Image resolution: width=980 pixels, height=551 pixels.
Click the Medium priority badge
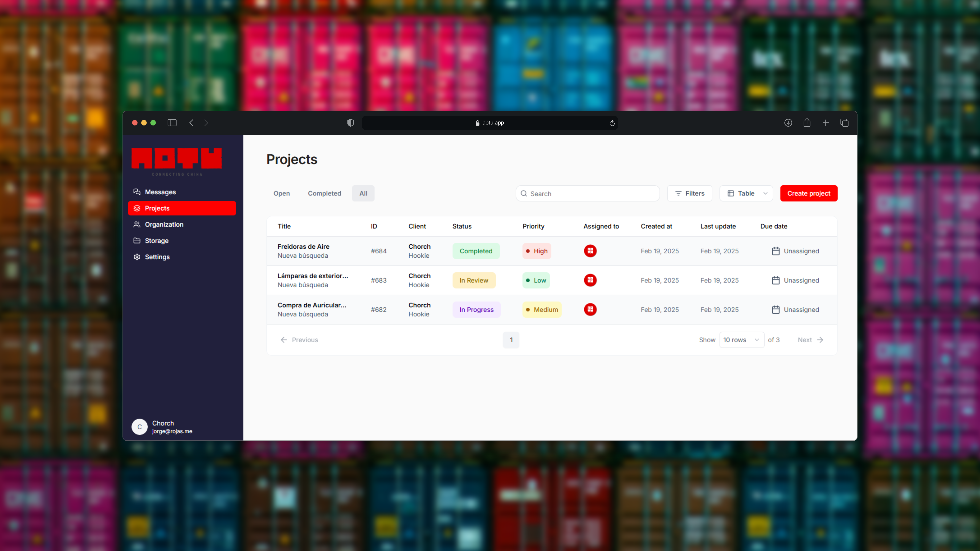pyautogui.click(x=542, y=310)
